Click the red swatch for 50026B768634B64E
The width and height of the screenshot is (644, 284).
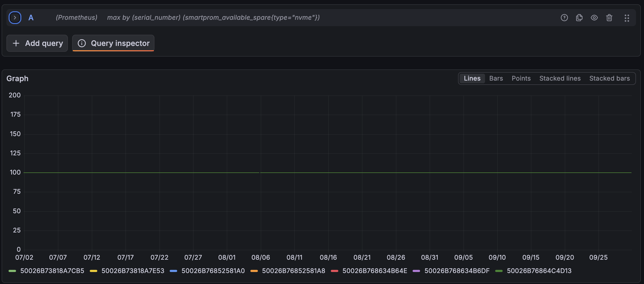[335, 271]
